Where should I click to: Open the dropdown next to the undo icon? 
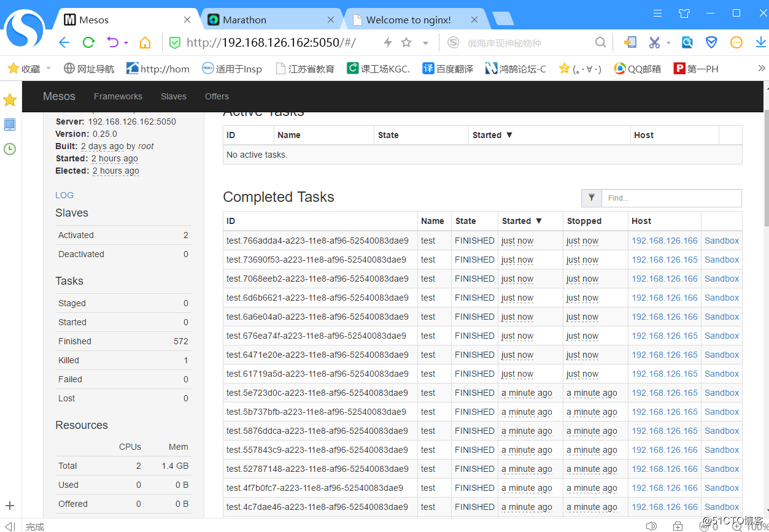point(126,43)
